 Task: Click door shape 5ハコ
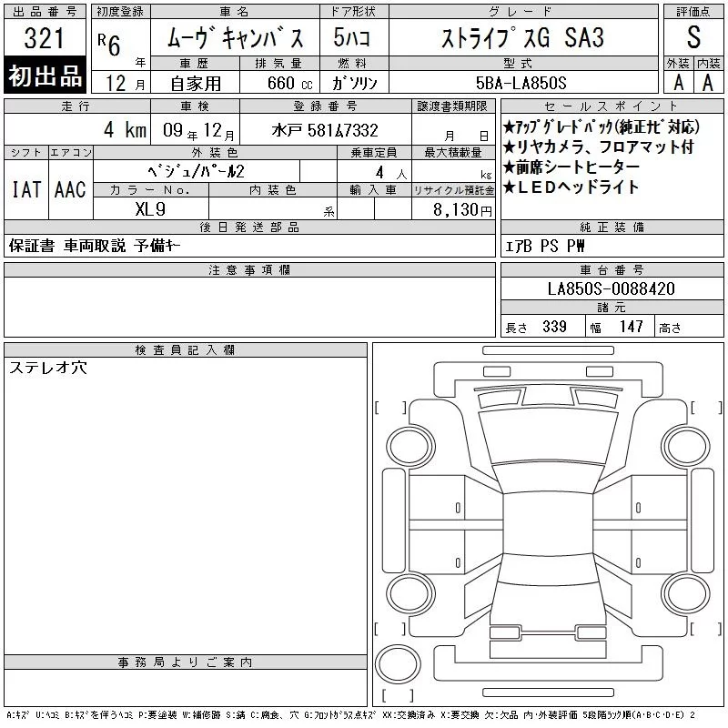[351, 37]
